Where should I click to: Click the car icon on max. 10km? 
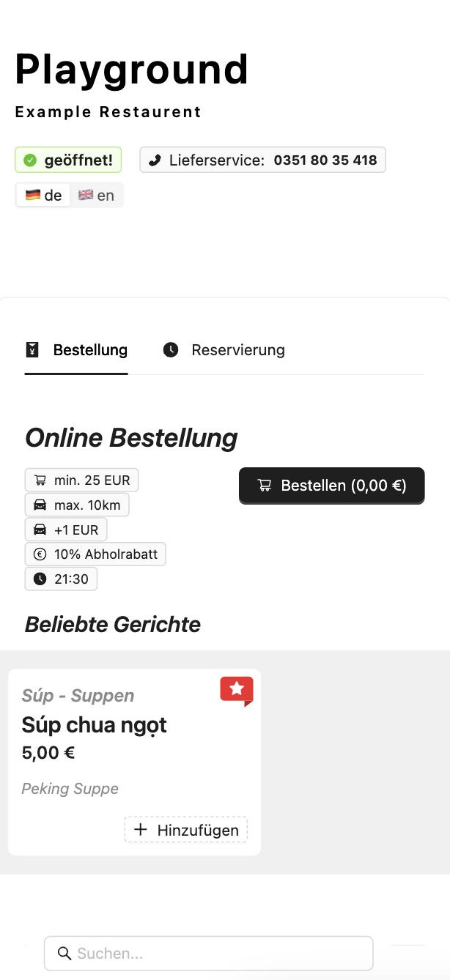tap(40, 505)
